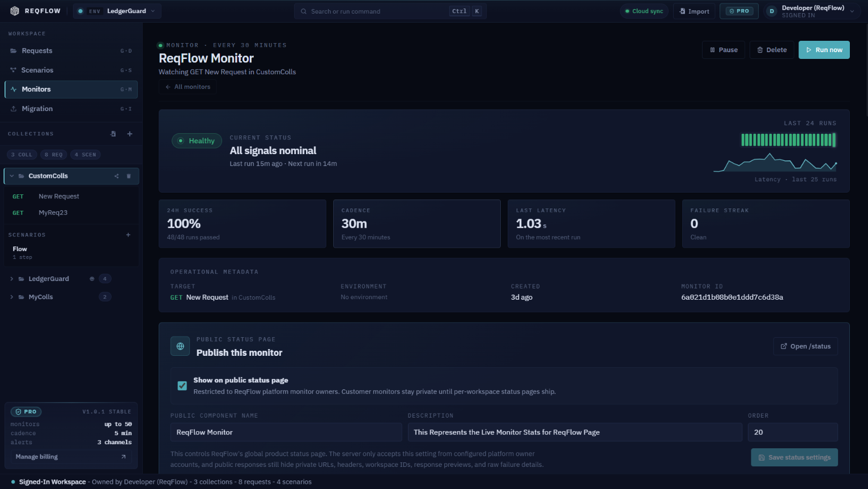This screenshot has width=868, height=489.
Task: Open the MyReq23 request
Action: click(71, 213)
